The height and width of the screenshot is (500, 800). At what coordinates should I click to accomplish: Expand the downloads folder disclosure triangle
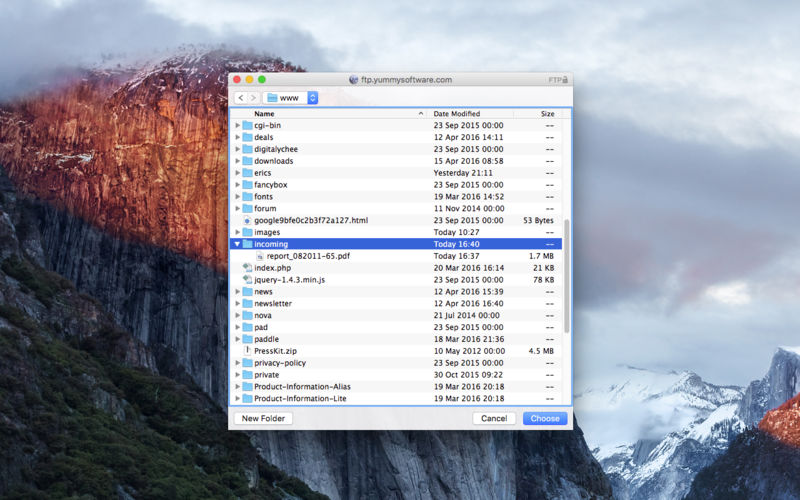(x=237, y=161)
